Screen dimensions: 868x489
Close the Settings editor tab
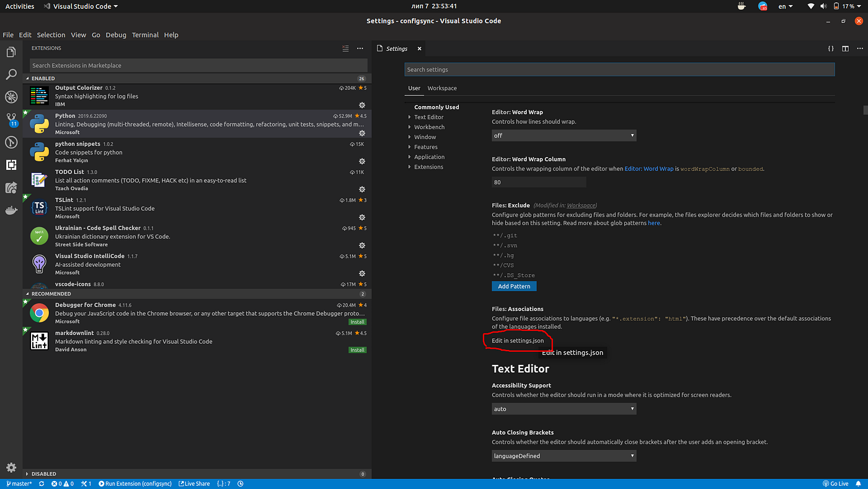(419, 48)
